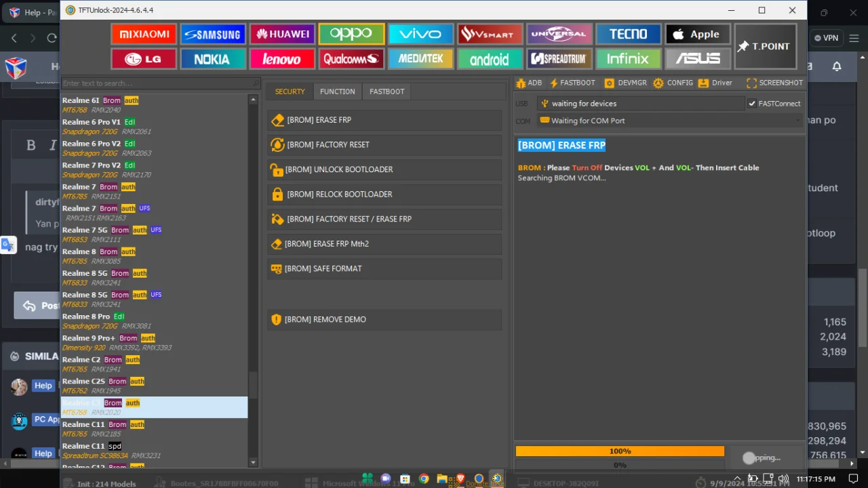Viewport: 868px width, 488px height.
Task: Run [BROM] FACTORY RESET / ERASE FRP
Action: [384, 219]
